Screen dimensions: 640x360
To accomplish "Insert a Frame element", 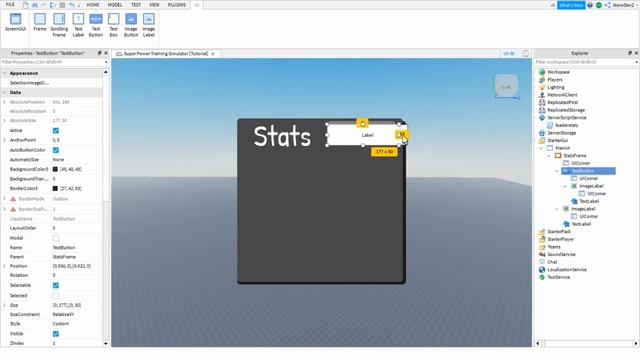I will pos(40,22).
